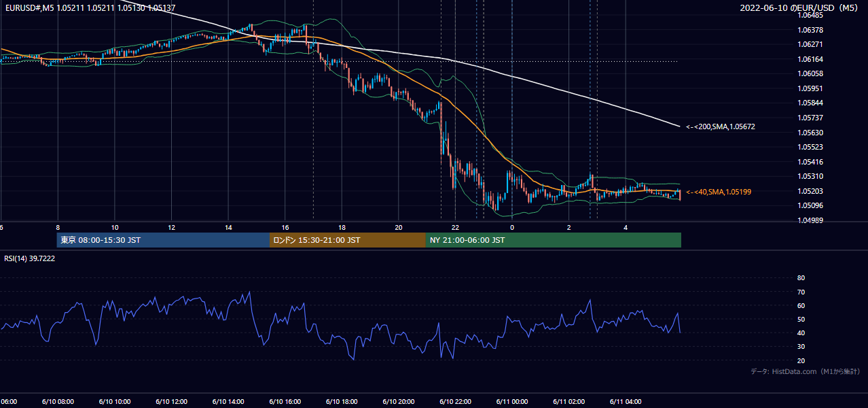
Task: Click the 6/10 08:00 bottom time label
Action: tap(58, 401)
